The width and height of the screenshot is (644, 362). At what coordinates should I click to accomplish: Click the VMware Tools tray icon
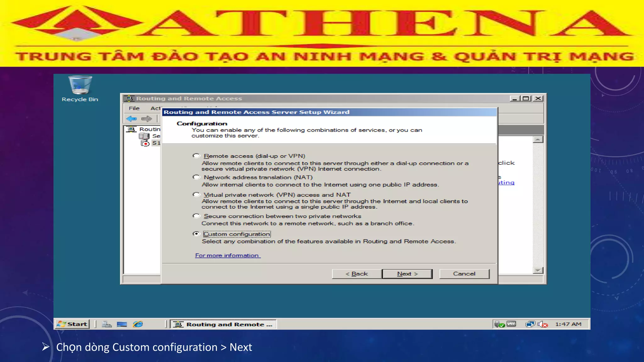click(511, 324)
